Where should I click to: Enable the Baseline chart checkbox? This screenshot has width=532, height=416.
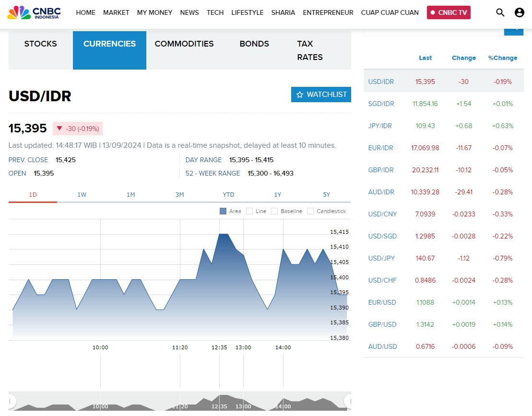click(x=274, y=211)
